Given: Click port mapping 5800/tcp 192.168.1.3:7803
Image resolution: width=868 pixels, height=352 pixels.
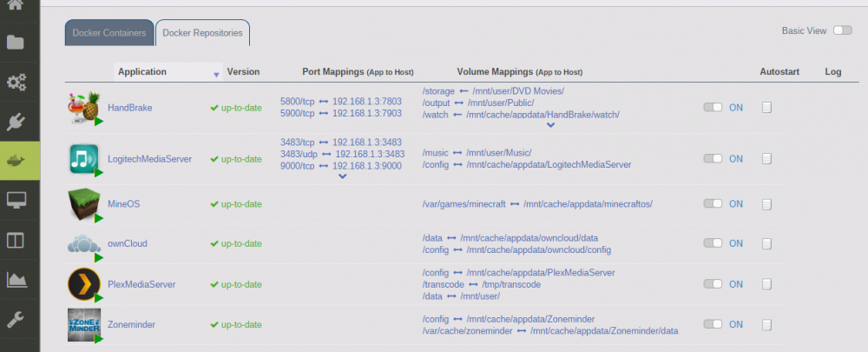Looking at the screenshot, I should 341,102.
